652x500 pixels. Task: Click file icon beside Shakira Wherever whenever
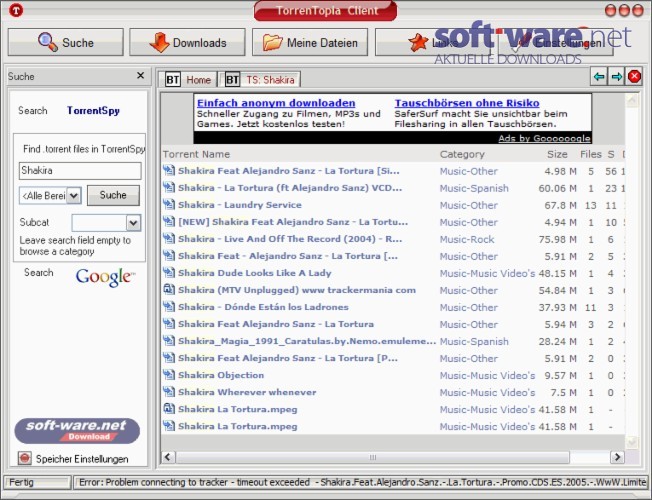click(168, 391)
